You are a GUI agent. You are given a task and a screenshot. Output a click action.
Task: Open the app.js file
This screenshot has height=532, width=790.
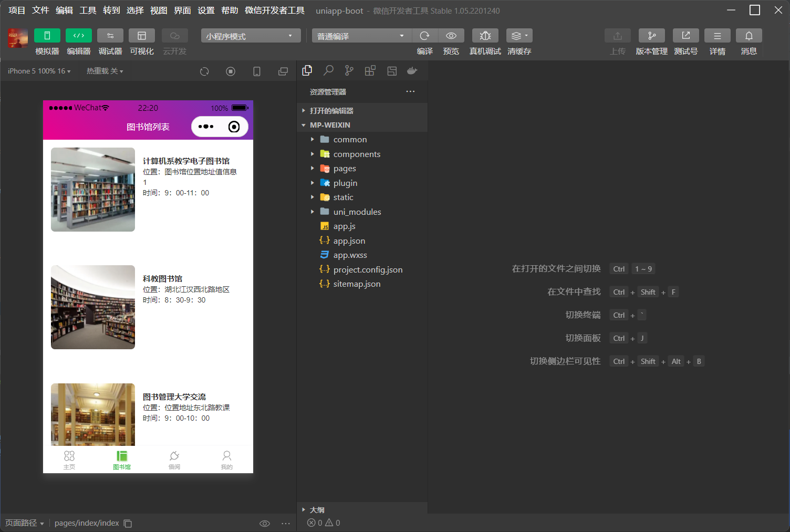[362, 226]
